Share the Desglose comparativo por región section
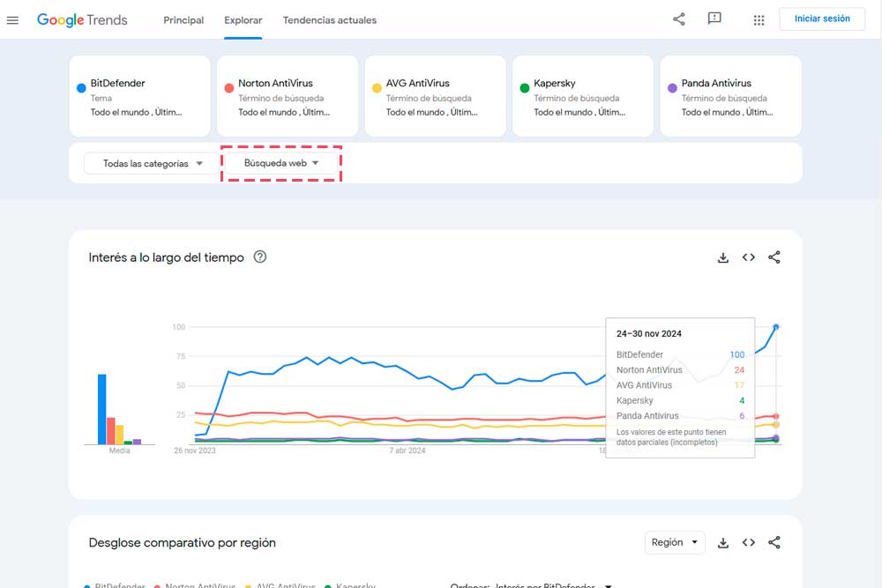Screen dimensions: 882x588 774,542
